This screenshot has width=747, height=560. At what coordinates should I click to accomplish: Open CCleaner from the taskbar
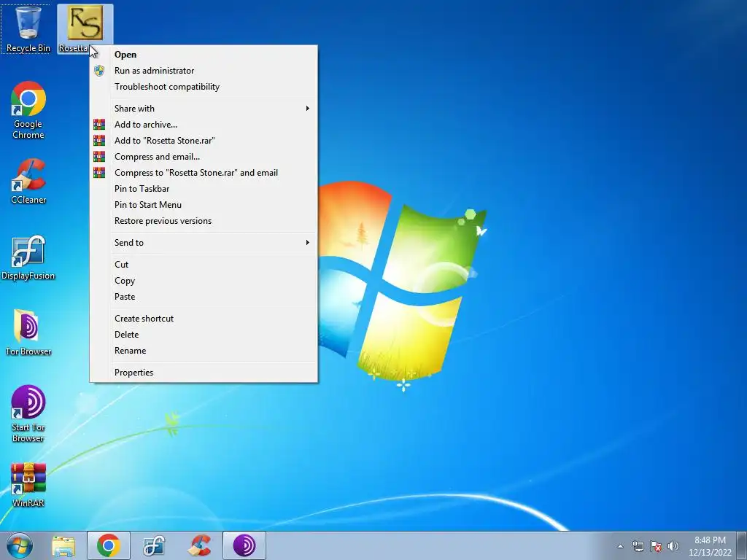(199, 545)
